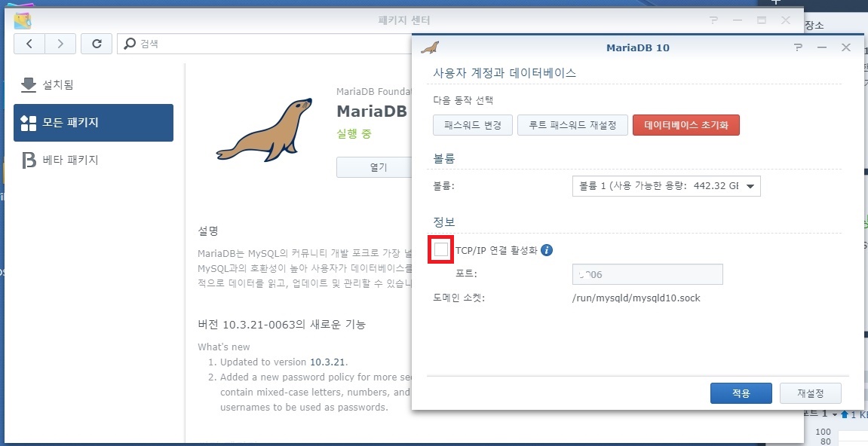Refresh the Package Center list
Screen dimensions: 868x446
pos(97,44)
